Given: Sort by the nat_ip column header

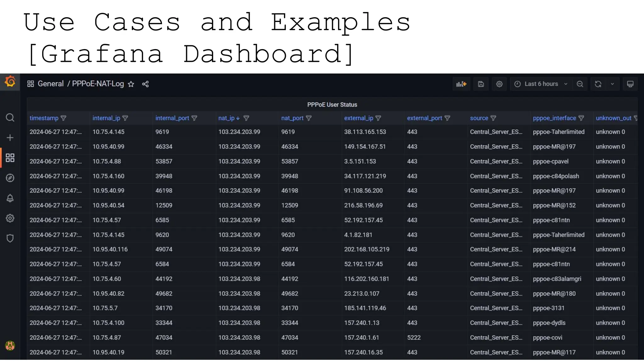Looking at the screenshot, I should point(226,118).
